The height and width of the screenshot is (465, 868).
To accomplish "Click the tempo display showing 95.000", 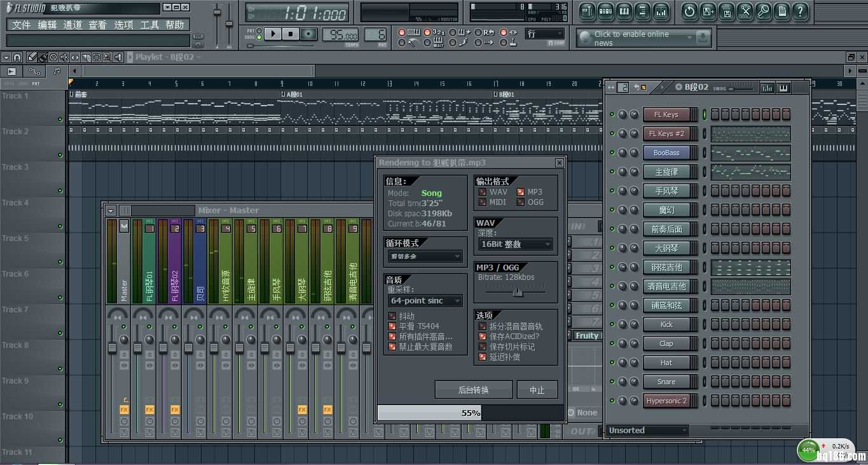I will (x=340, y=35).
